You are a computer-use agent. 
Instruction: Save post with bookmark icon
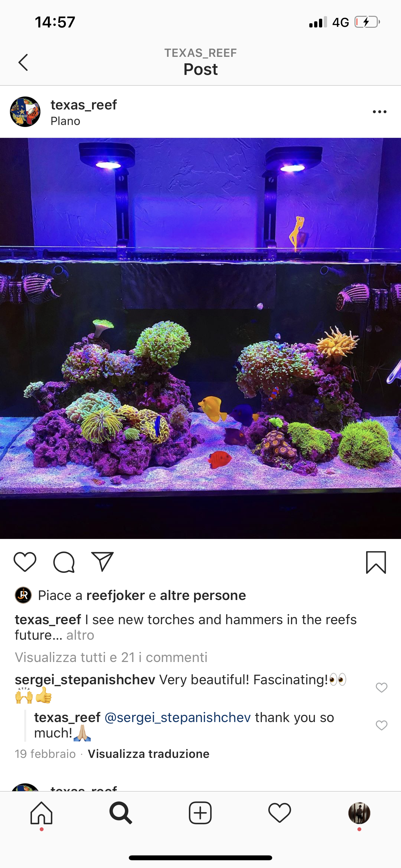pos(376,562)
